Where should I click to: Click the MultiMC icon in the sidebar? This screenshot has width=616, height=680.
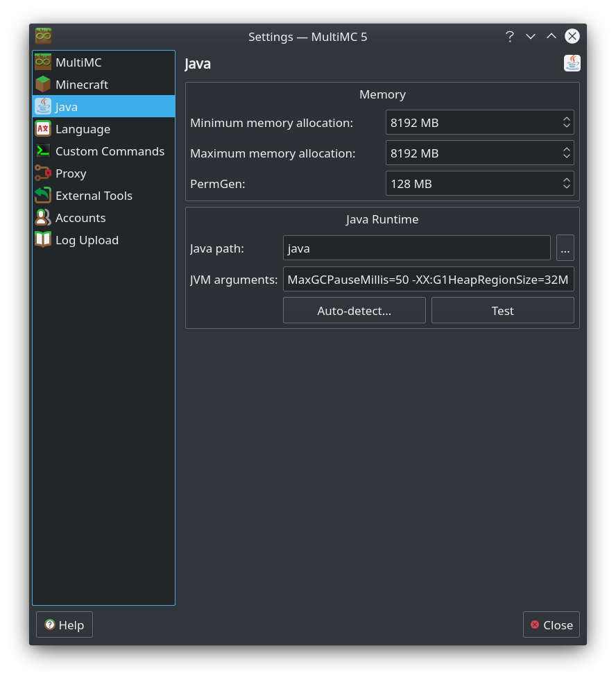point(43,62)
